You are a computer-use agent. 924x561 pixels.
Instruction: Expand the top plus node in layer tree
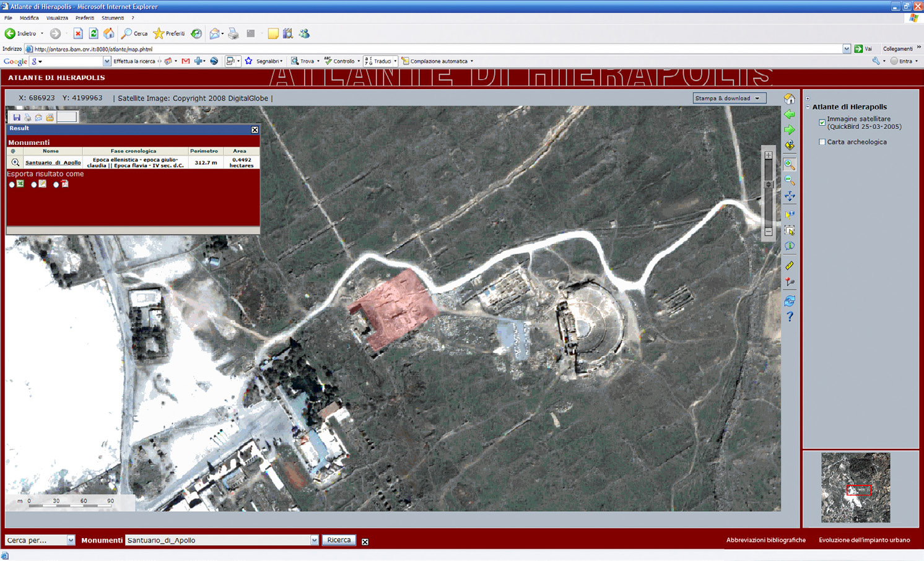coord(808,98)
